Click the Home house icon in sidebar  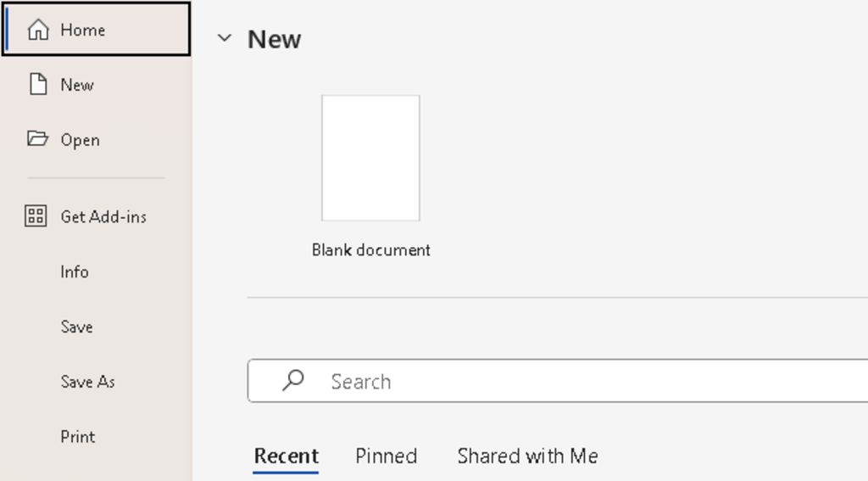pyautogui.click(x=38, y=30)
